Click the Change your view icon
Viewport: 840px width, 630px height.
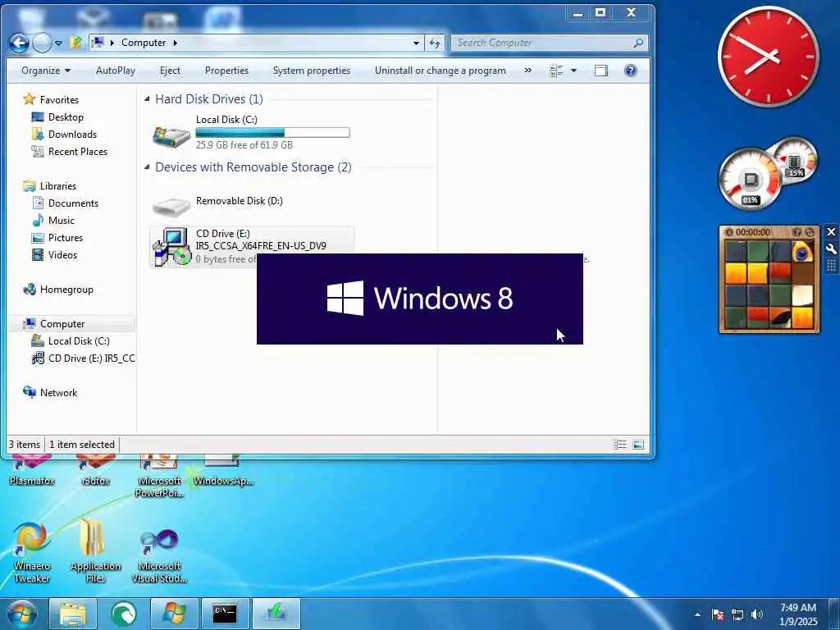pos(557,71)
